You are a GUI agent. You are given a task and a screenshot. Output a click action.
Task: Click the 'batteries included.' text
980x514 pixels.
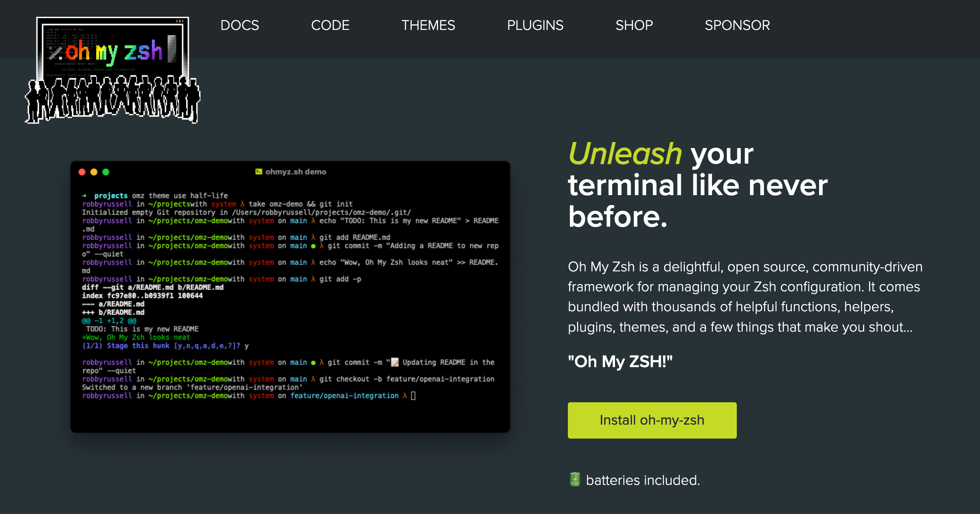643,480
